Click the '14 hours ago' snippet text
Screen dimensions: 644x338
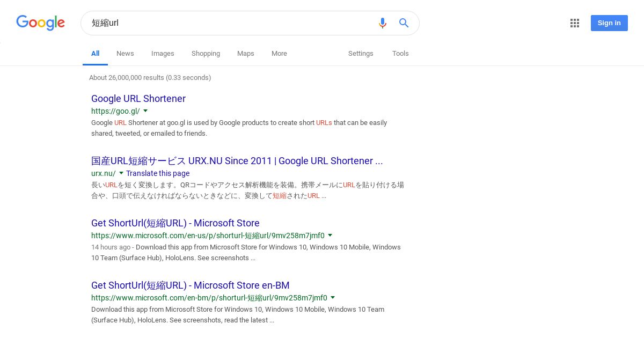click(111, 247)
